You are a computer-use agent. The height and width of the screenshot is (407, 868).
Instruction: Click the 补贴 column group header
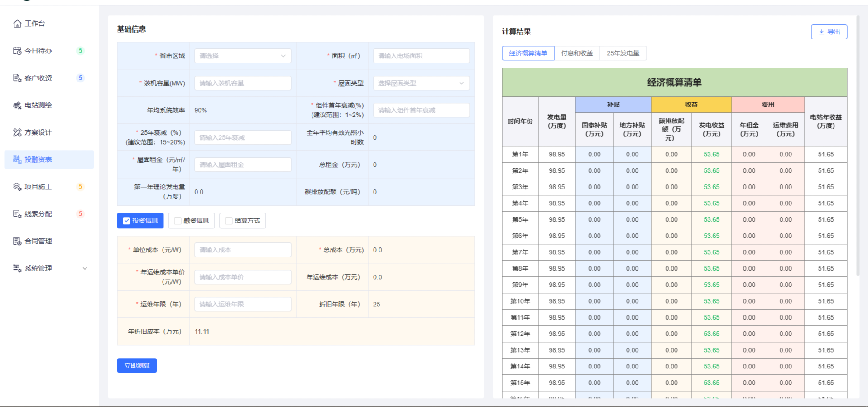(x=613, y=105)
